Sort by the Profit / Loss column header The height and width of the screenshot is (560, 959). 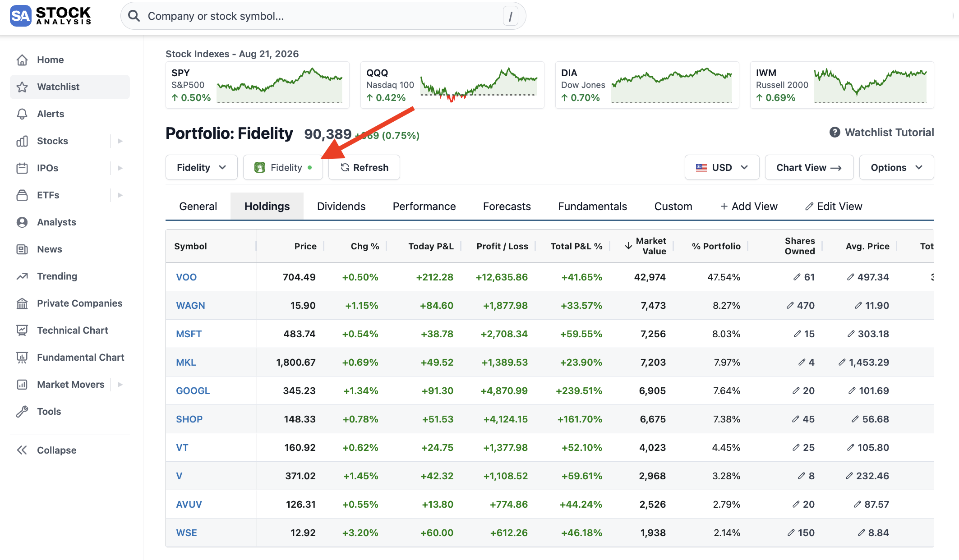502,246
